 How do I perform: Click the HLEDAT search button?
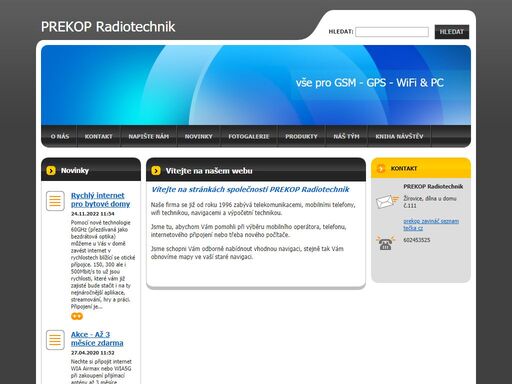click(452, 32)
